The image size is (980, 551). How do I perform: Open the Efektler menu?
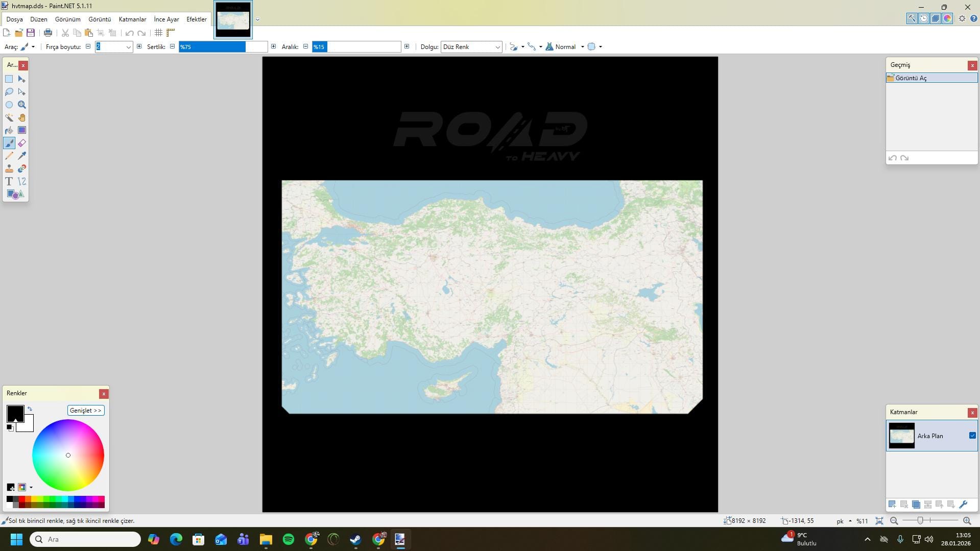(196, 19)
